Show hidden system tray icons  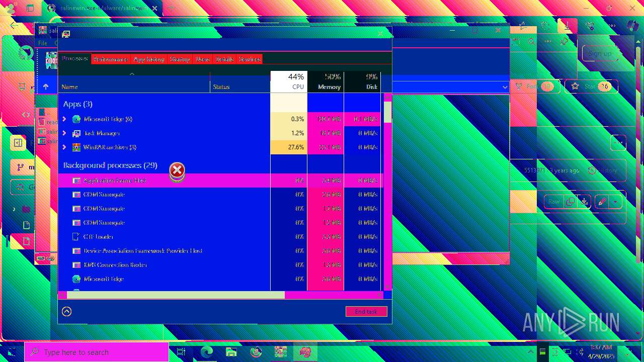[x=530, y=352]
